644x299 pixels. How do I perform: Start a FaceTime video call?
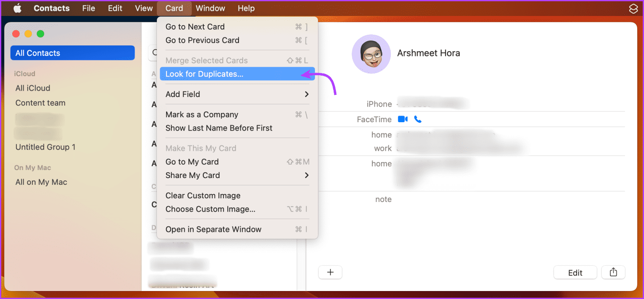pos(402,119)
